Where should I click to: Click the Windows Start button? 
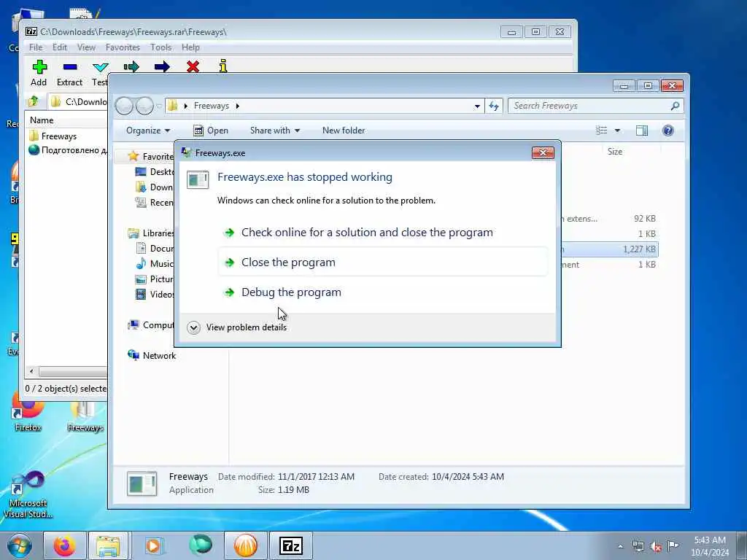pyautogui.click(x=18, y=545)
